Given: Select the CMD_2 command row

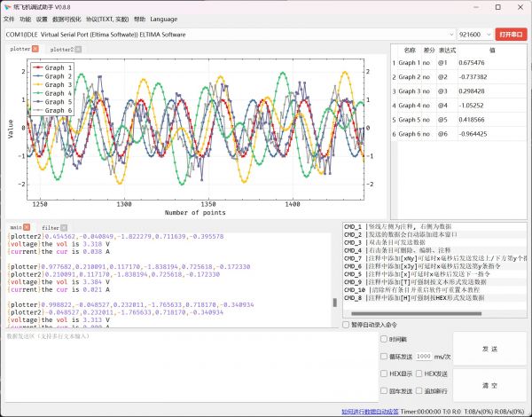Looking at the screenshot, I should 434,234.
